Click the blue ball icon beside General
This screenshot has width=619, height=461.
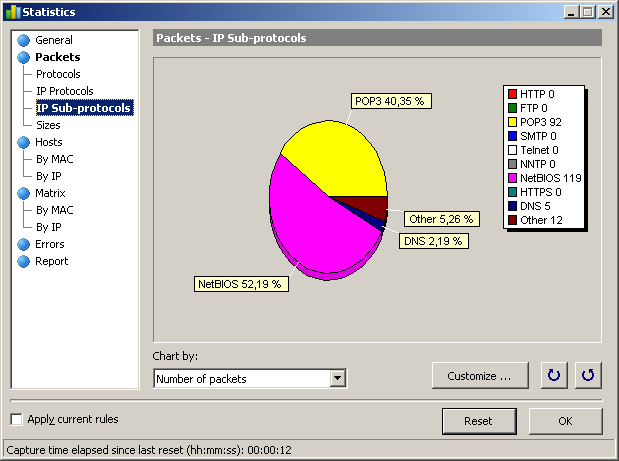pyautogui.click(x=24, y=40)
